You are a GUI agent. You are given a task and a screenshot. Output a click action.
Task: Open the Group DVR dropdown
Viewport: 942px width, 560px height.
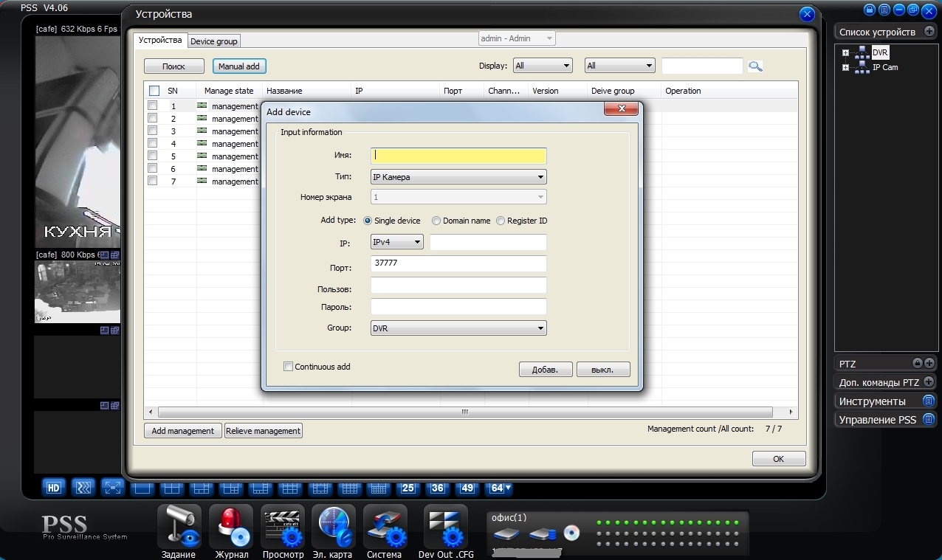(458, 328)
